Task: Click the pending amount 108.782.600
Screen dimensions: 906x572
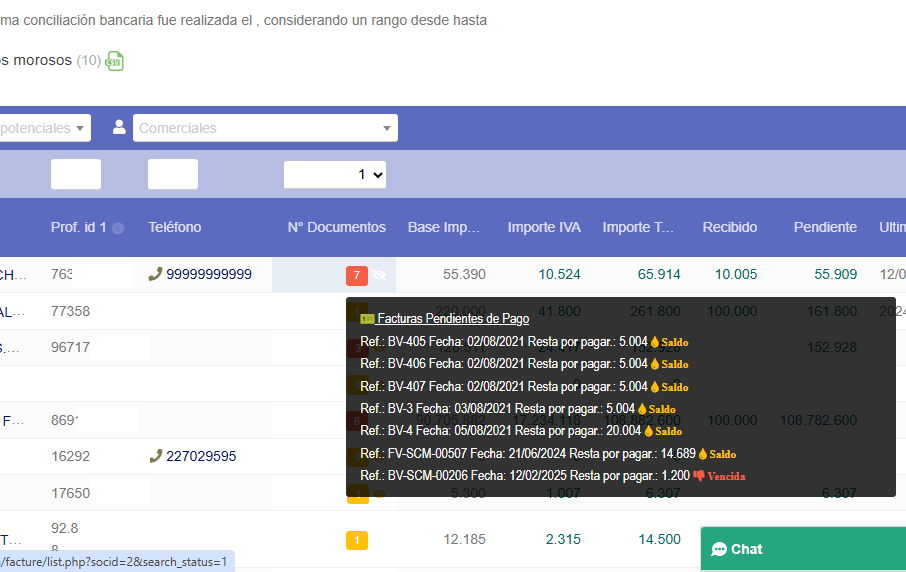Action: (x=818, y=420)
